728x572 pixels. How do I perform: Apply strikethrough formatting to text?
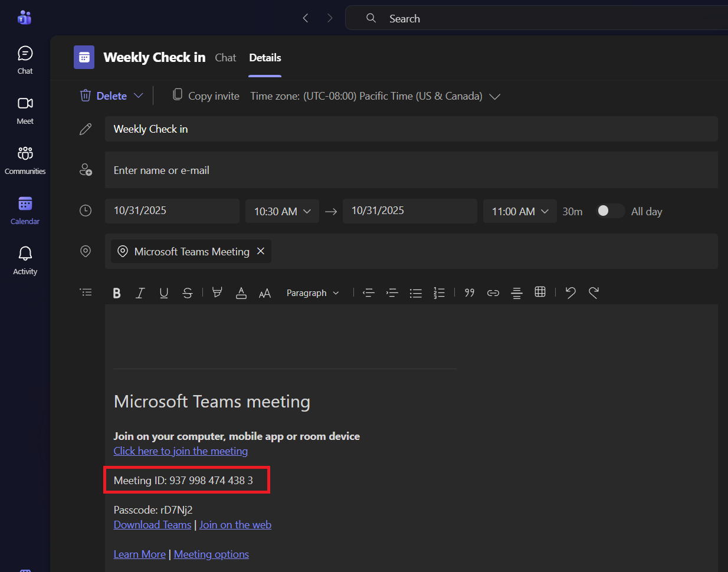coord(188,293)
